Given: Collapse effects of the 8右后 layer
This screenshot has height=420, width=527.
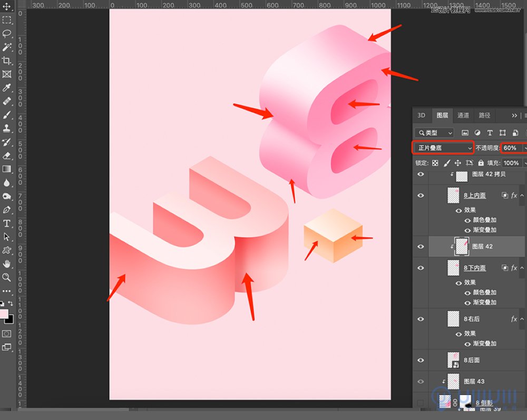Looking at the screenshot, I should [522, 319].
